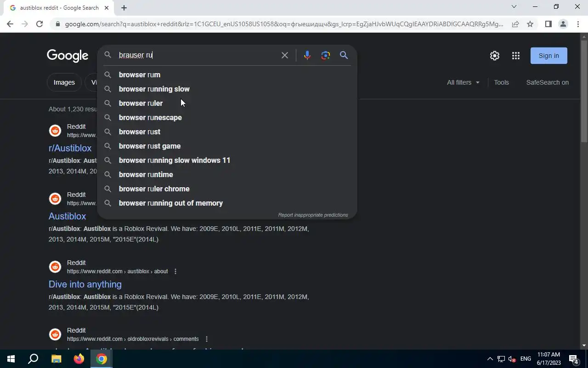
Task: Bookmark this page with star icon
Action: (530, 24)
